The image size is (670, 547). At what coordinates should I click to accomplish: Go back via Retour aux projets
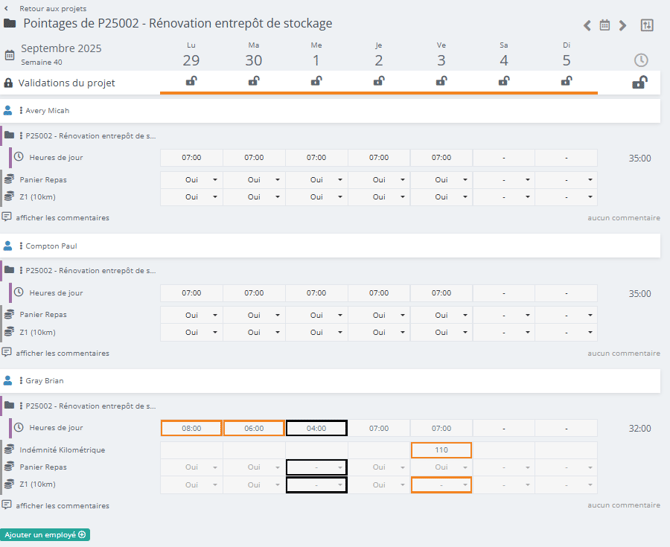tap(45, 8)
